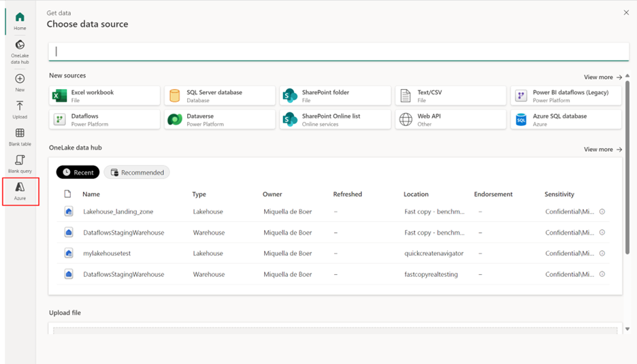The width and height of the screenshot is (637, 364).
Task: Open OneLake data hub in sidebar
Action: click(x=20, y=52)
